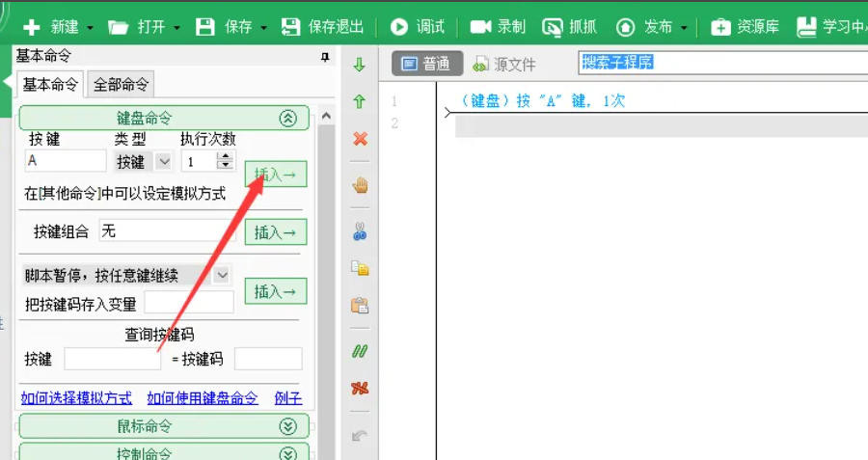The height and width of the screenshot is (460, 868).
Task: Pin the 基本命令 panel with pushpin icon
Action: coord(325,58)
